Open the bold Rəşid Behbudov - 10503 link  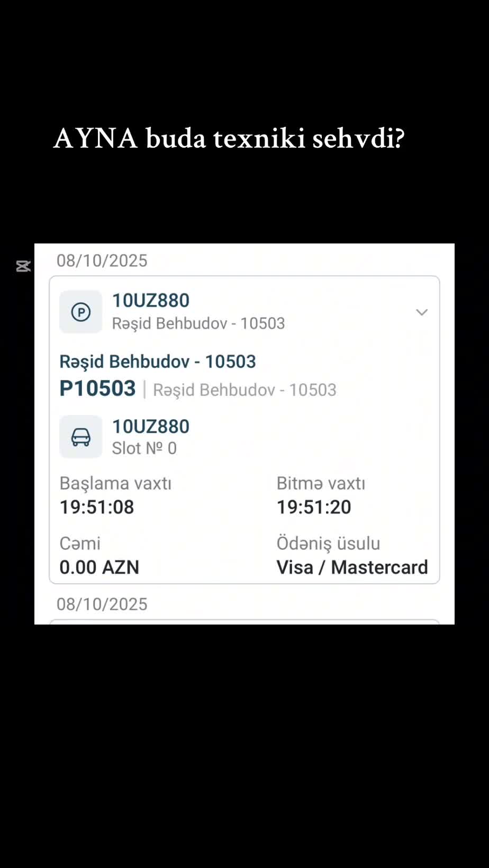click(x=158, y=361)
